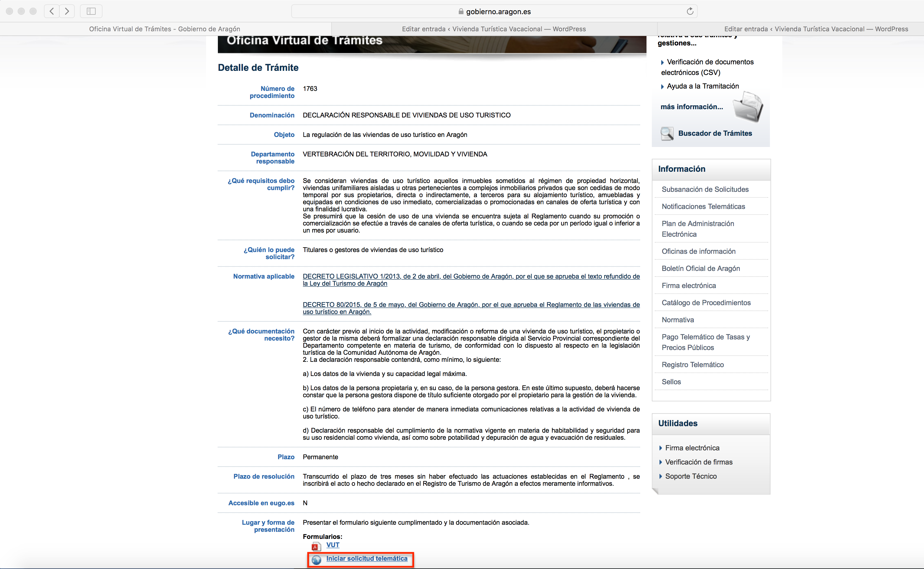
Task: Click arrow bullet before Verificación de firmas
Action: (661, 462)
